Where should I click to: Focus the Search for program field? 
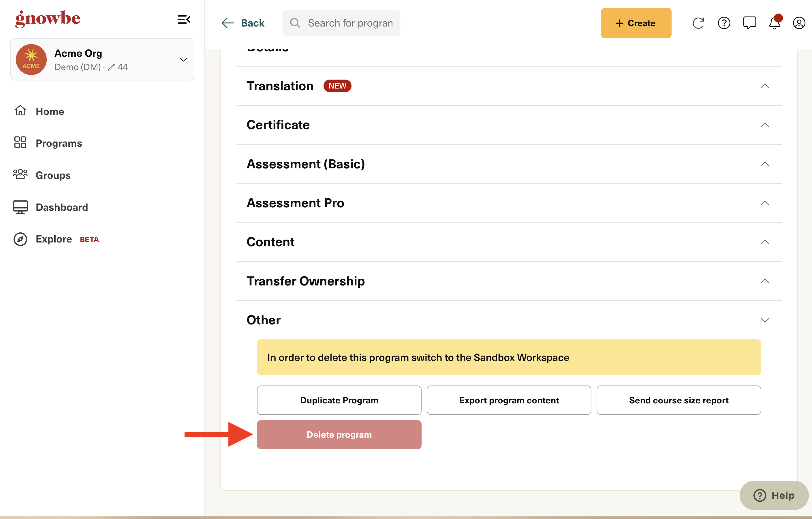pyautogui.click(x=341, y=23)
